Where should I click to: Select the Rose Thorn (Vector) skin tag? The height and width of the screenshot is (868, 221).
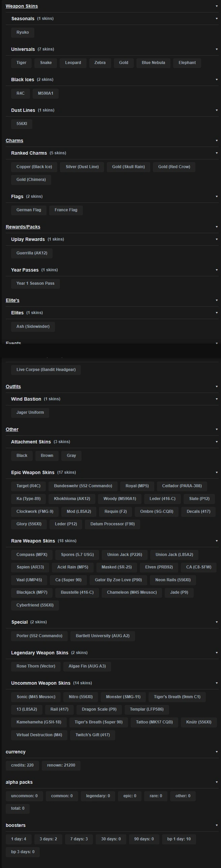pyautogui.click(x=36, y=666)
